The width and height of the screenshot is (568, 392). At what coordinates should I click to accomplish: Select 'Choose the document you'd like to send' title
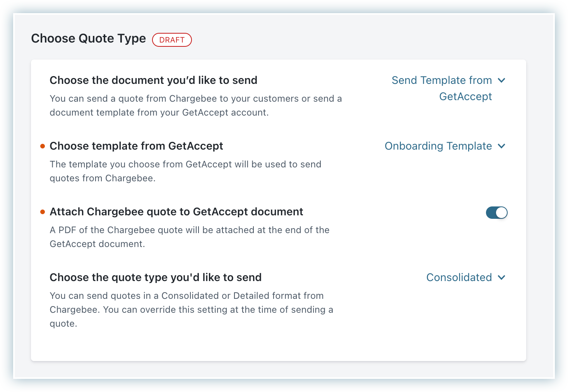[x=153, y=80]
